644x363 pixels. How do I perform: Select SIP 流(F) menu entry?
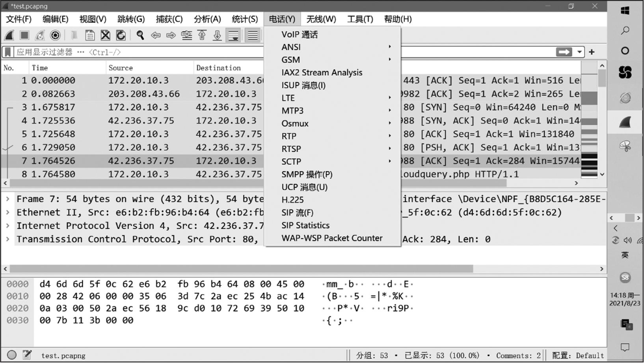(333, 213)
